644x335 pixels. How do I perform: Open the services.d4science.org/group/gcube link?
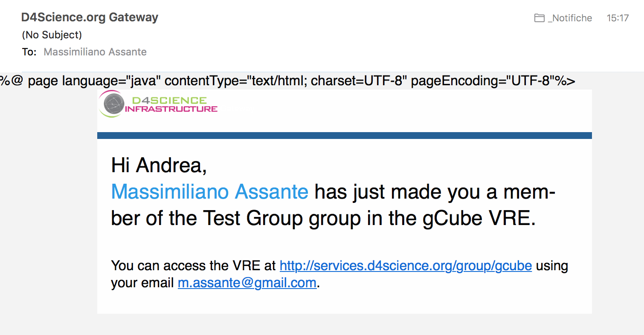406,266
